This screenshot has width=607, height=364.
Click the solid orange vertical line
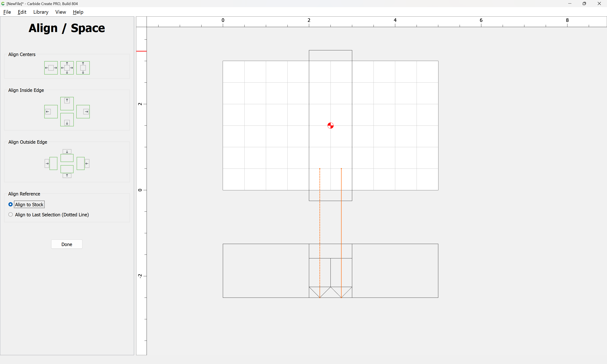[341, 221]
